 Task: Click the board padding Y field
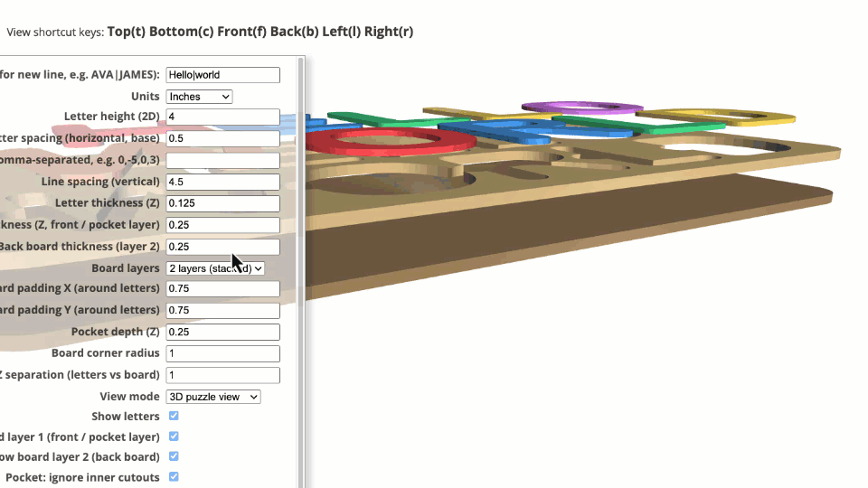(222, 311)
